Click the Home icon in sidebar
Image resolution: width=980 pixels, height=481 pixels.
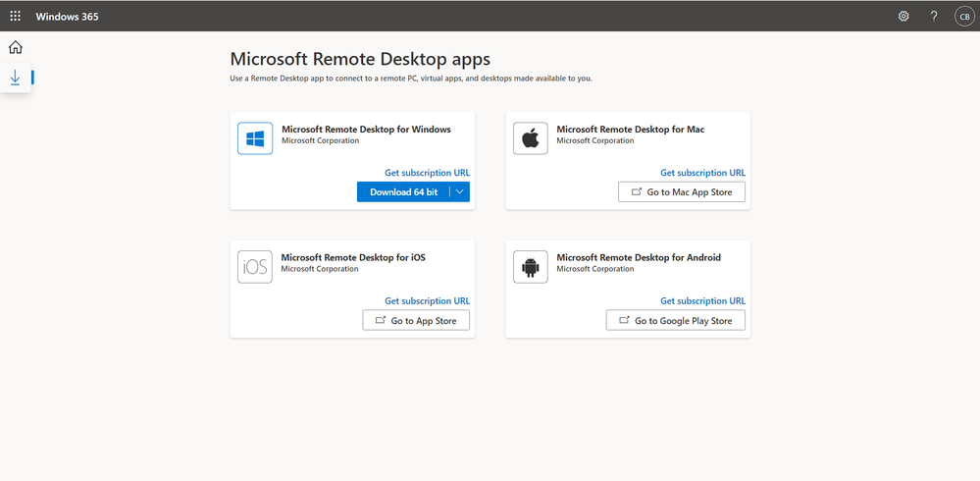[x=15, y=47]
